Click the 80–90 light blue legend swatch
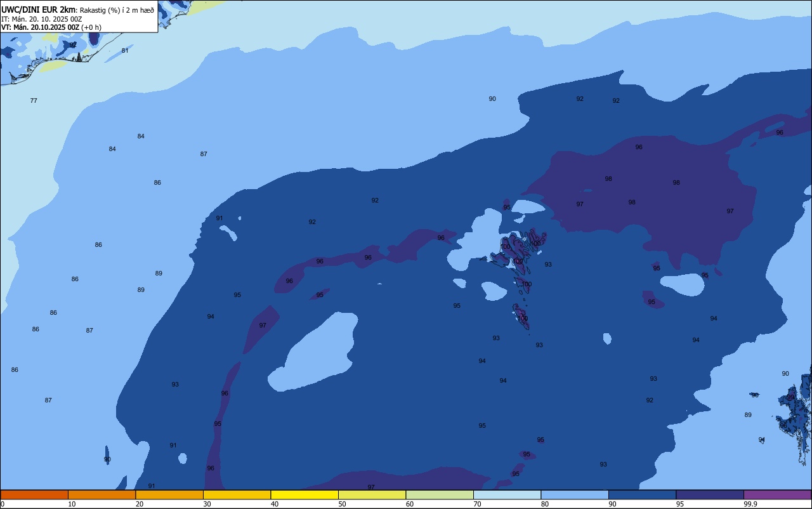This screenshot has height=509, width=812. [575, 494]
